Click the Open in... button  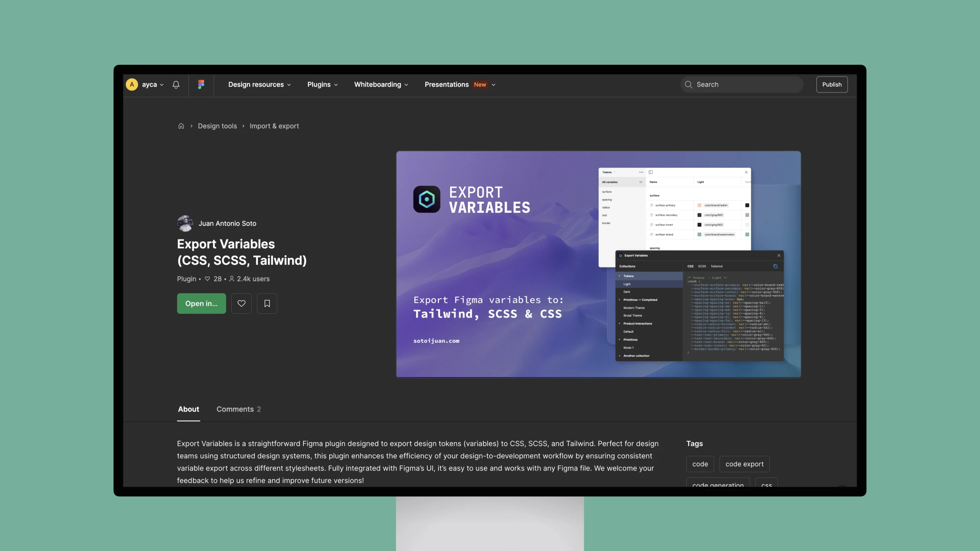pyautogui.click(x=201, y=303)
